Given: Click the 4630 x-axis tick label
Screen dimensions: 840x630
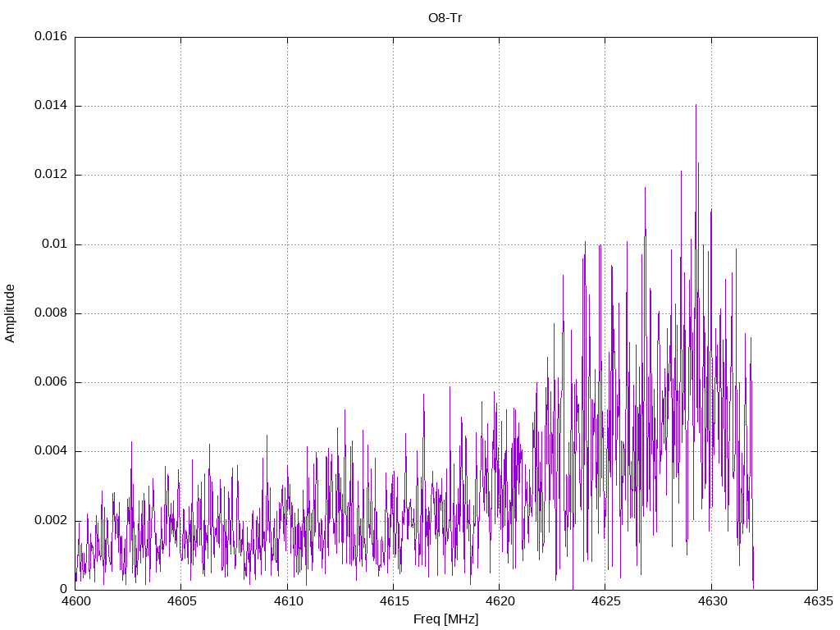Looking at the screenshot, I should point(711,601).
